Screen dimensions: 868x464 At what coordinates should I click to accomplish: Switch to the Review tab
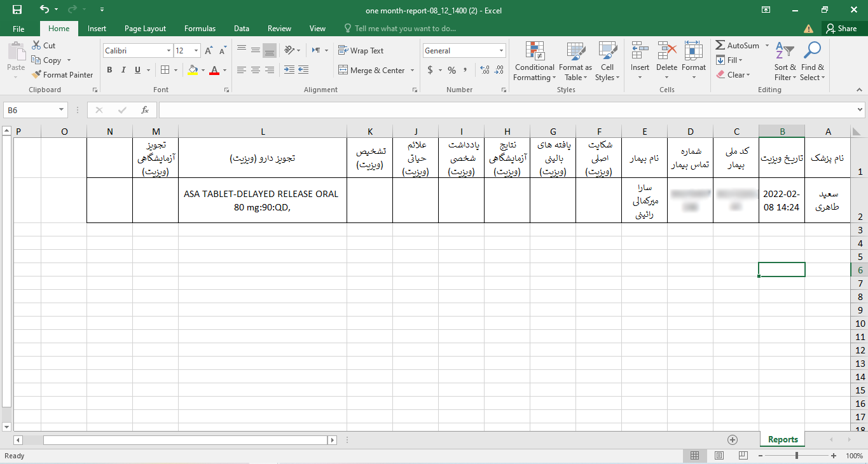tap(279, 29)
